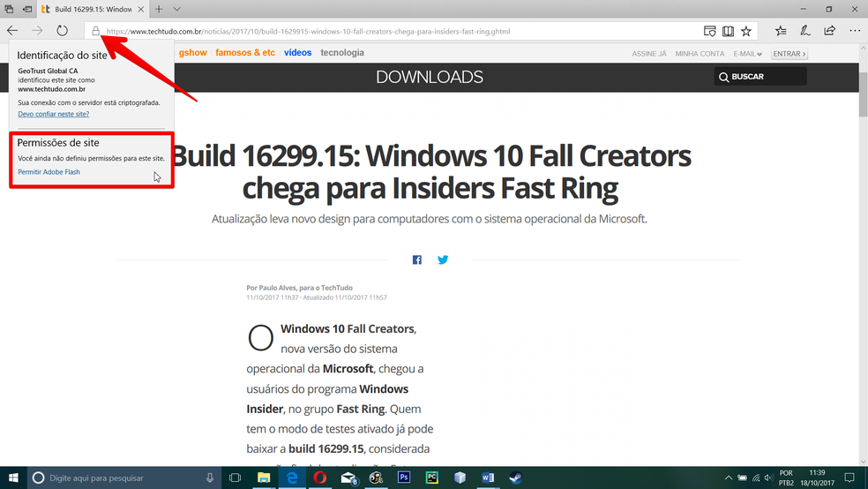
Task: Open the Windows Start menu
Action: pos(13,478)
